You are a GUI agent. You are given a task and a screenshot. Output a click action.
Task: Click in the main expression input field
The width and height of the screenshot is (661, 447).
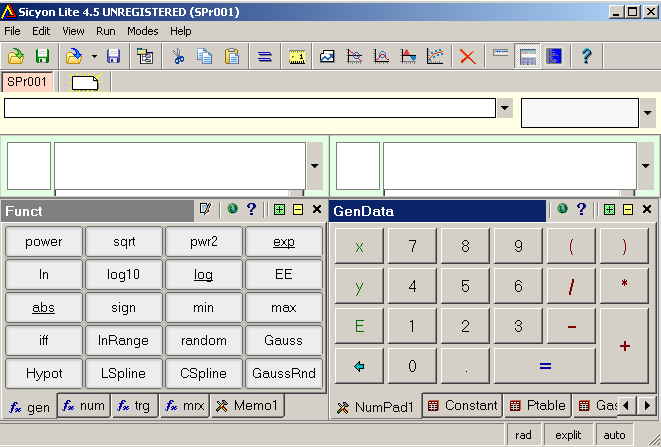[x=250, y=108]
